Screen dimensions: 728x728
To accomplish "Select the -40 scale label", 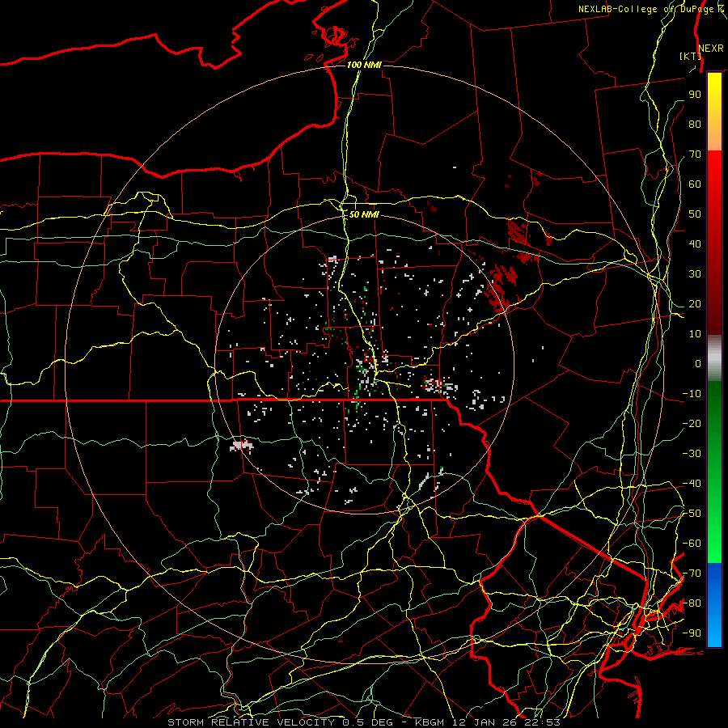I will point(692,484).
